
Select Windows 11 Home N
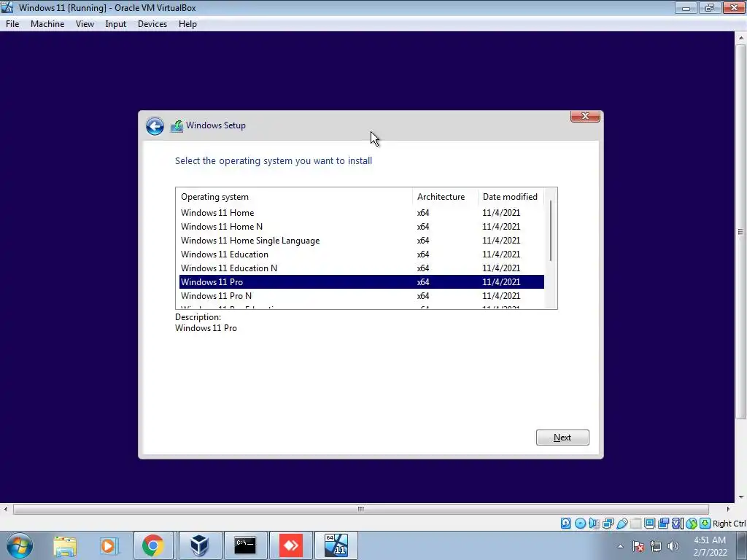point(362,227)
